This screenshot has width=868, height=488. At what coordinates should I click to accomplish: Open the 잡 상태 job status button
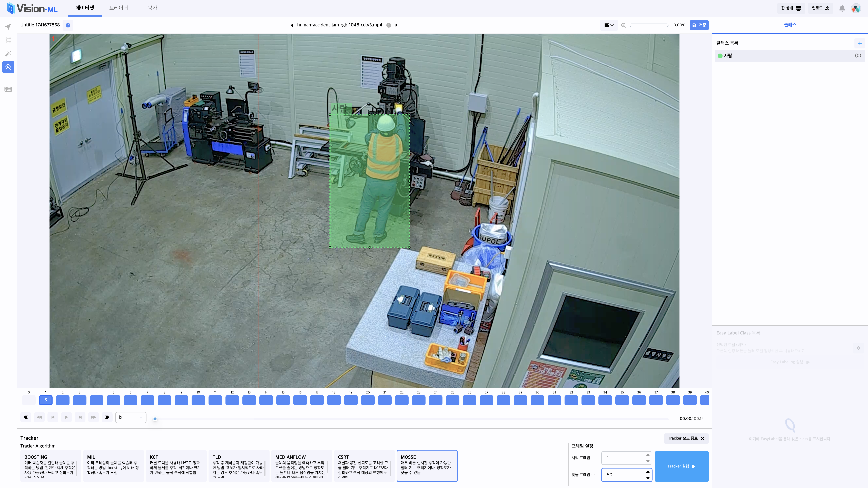pos(791,8)
